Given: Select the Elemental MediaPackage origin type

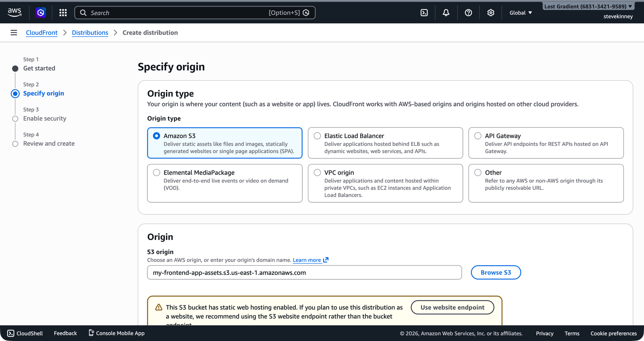Looking at the screenshot, I should [x=225, y=183].
